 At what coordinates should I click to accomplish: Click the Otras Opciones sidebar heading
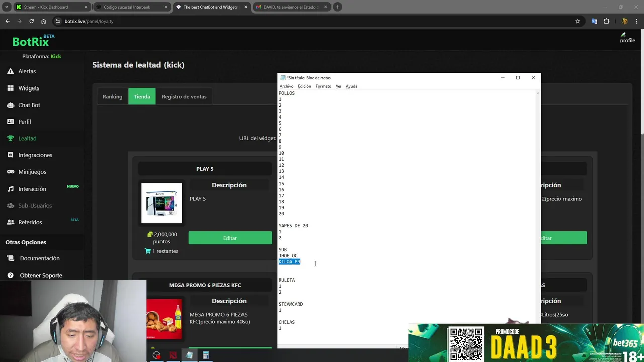(26, 242)
